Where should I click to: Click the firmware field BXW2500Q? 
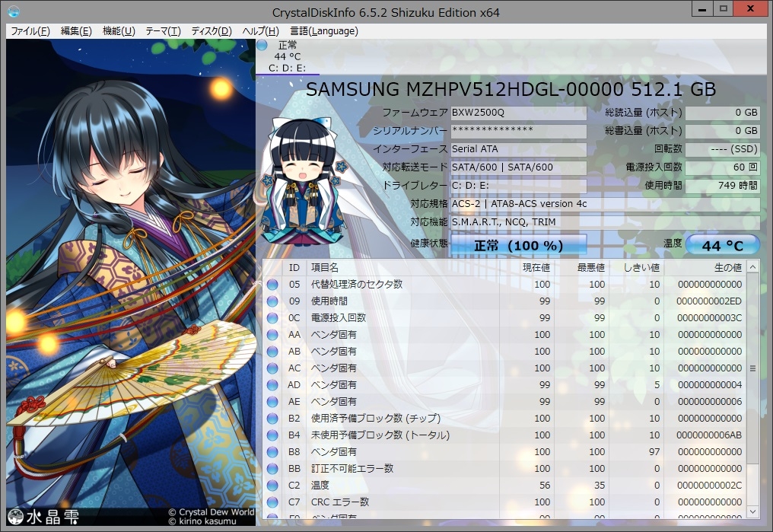tap(519, 113)
